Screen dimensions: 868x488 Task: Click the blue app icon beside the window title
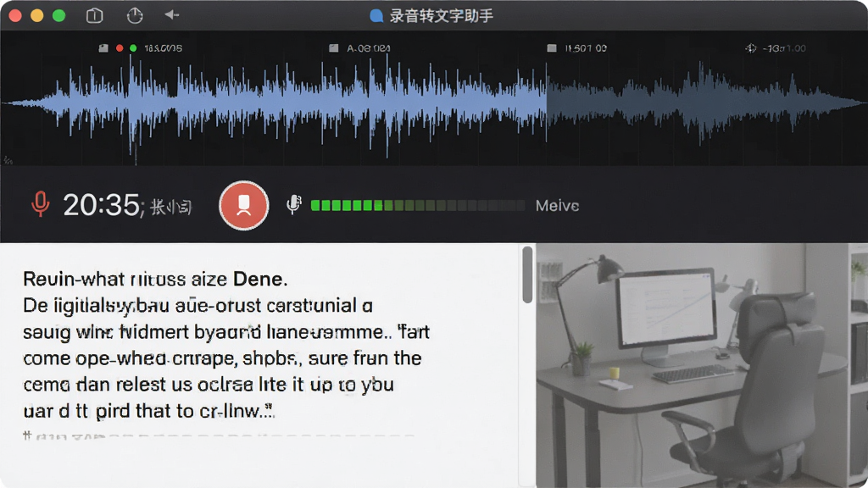(376, 15)
